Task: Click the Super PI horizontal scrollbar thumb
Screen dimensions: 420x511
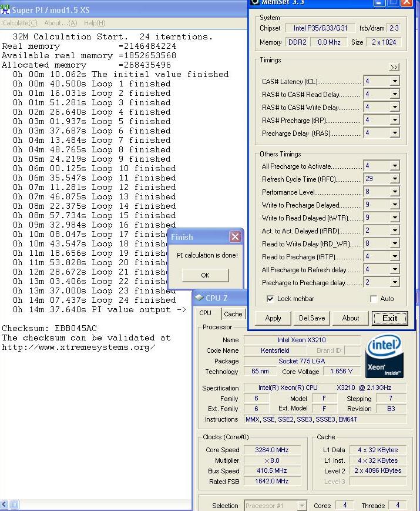Action: (x=14, y=505)
